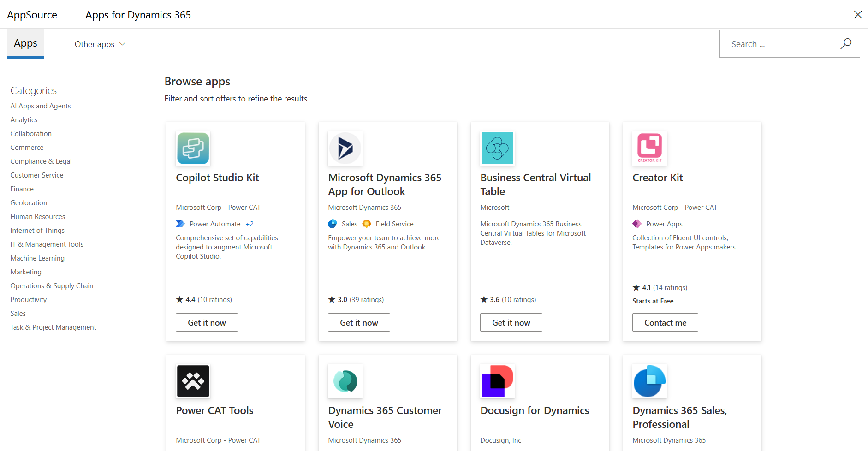Screen dimensions: 868x451
Task: Open the Dynamics 365 Customer Voice icon
Action: point(345,381)
